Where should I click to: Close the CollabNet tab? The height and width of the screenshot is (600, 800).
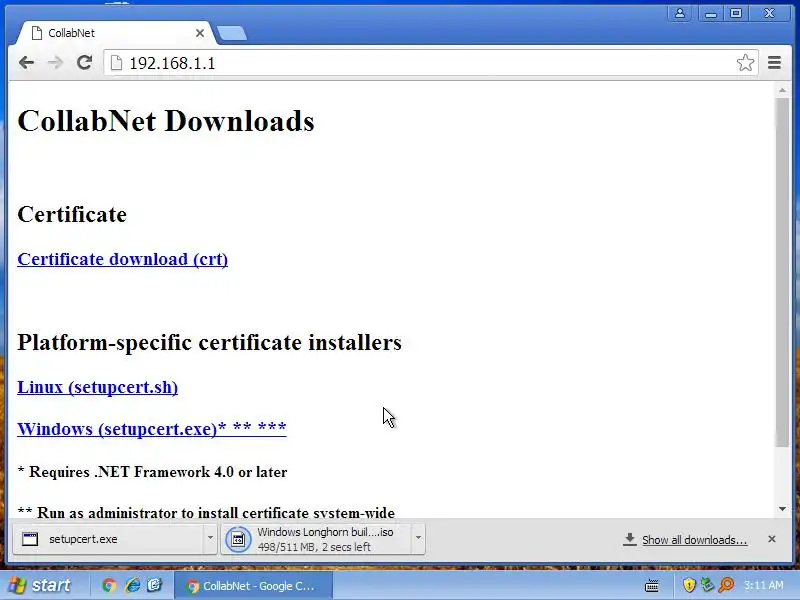200,33
